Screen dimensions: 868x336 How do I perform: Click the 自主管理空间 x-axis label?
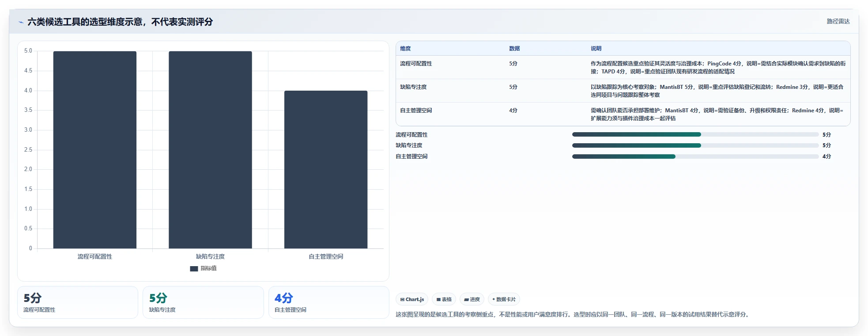click(x=326, y=256)
